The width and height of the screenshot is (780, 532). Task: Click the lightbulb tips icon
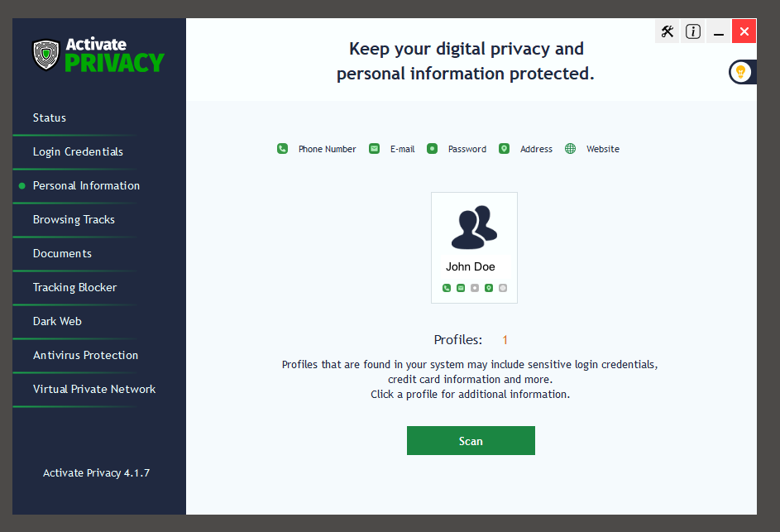740,72
